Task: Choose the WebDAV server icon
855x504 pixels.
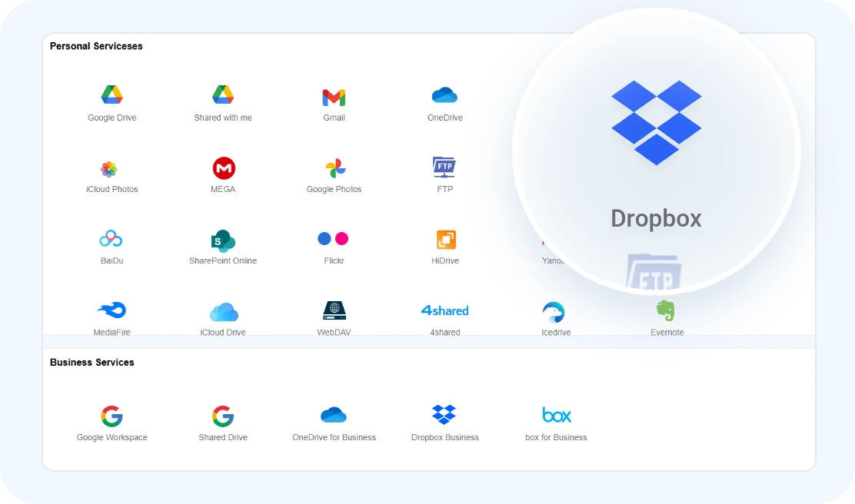Action: pos(334,310)
